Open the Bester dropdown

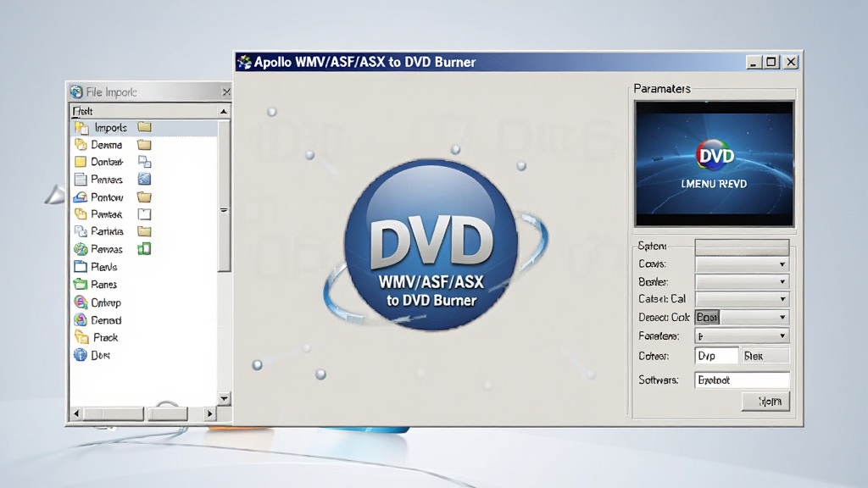[x=742, y=281]
